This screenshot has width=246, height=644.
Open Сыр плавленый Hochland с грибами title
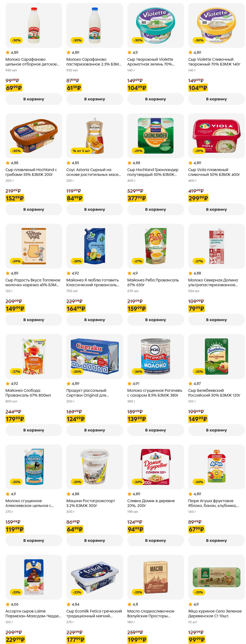pyautogui.click(x=31, y=172)
